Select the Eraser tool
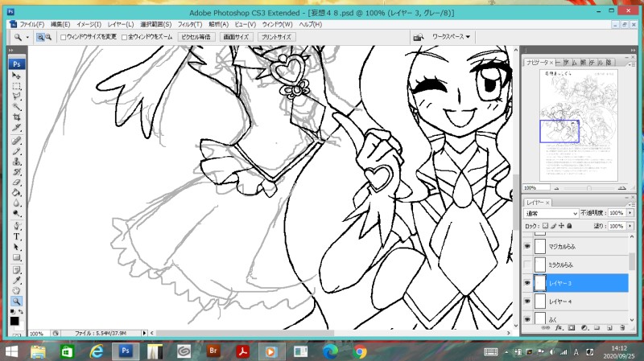The image size is (644, 361). (x=16, y=183)
